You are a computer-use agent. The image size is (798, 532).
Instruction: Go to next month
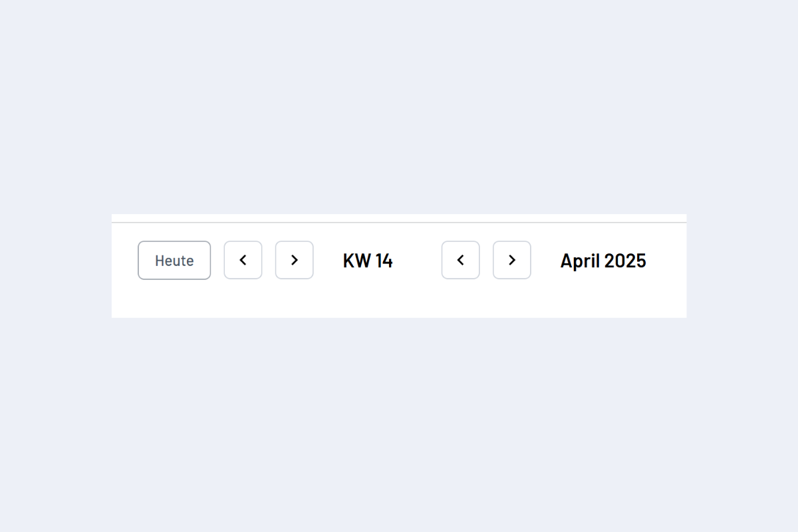(511, 260)
